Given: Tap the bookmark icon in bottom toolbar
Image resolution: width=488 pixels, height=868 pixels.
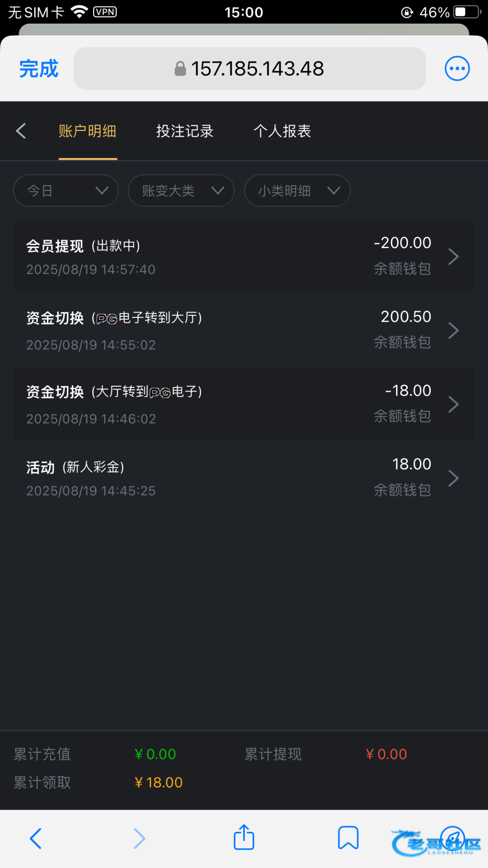Looking at the screenshot, I should (348, 837).
